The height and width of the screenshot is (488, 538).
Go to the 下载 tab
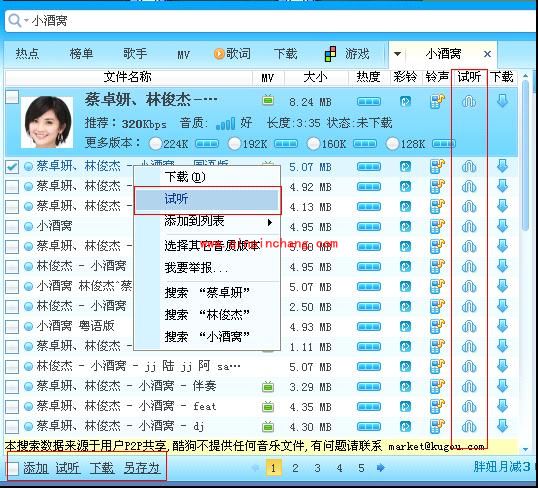pos(285,54)
